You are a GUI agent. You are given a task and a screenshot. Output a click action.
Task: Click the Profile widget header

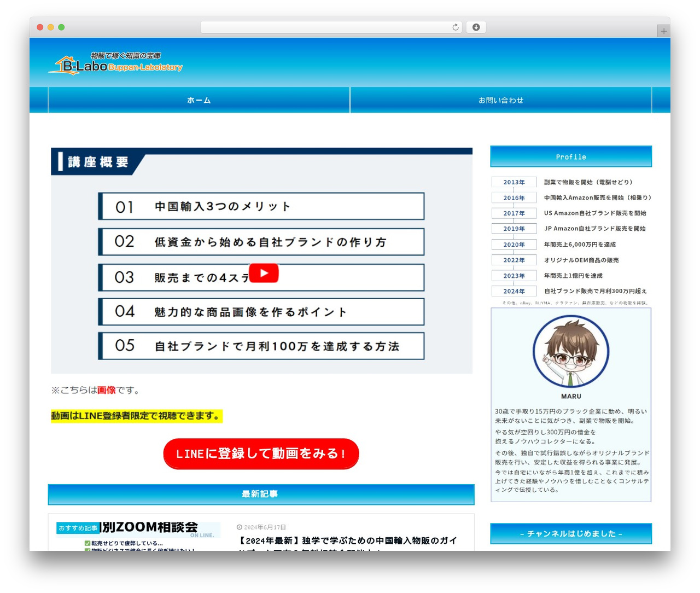571,156
